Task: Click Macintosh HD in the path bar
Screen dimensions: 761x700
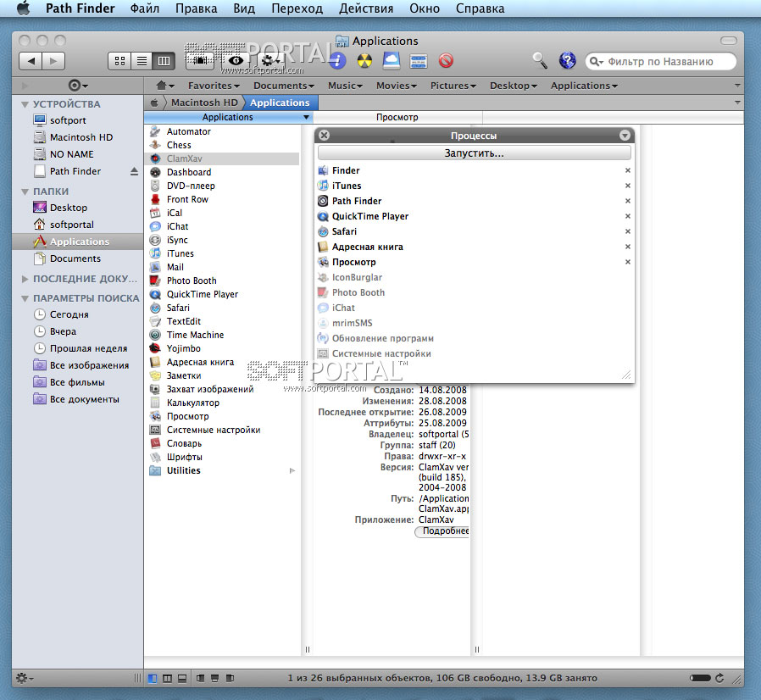Action: pyautogui.click(x=204, y=103)
